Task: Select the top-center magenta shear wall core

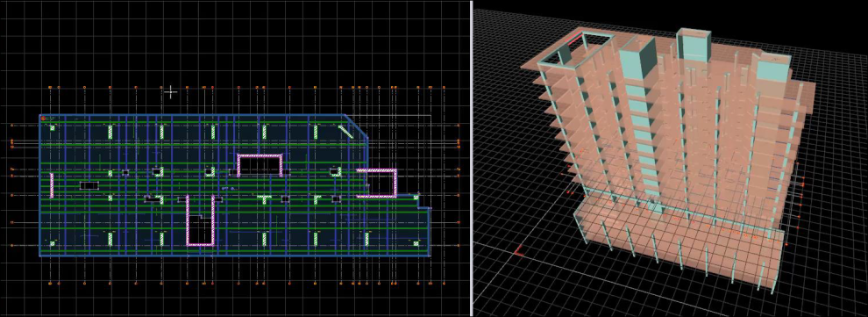Action: [260, 165]
